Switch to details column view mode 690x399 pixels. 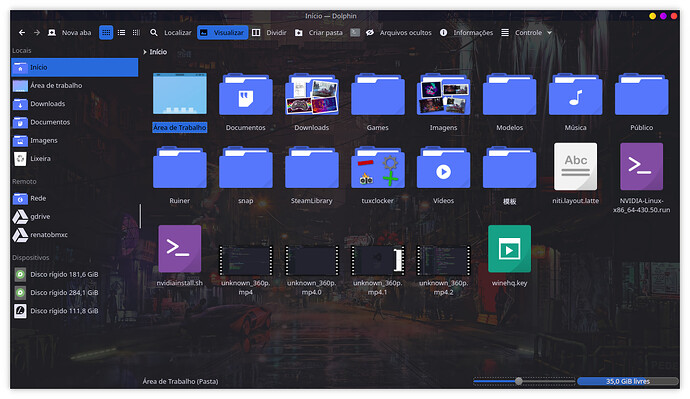pyautogui.click(x=136, y=33)
